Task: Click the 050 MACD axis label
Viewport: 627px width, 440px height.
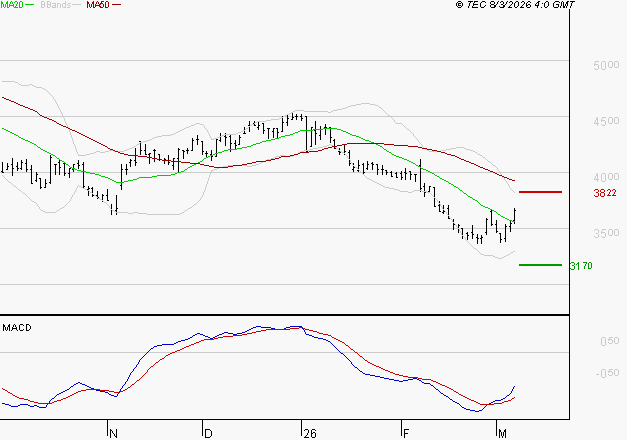Action: pos(610,341)
